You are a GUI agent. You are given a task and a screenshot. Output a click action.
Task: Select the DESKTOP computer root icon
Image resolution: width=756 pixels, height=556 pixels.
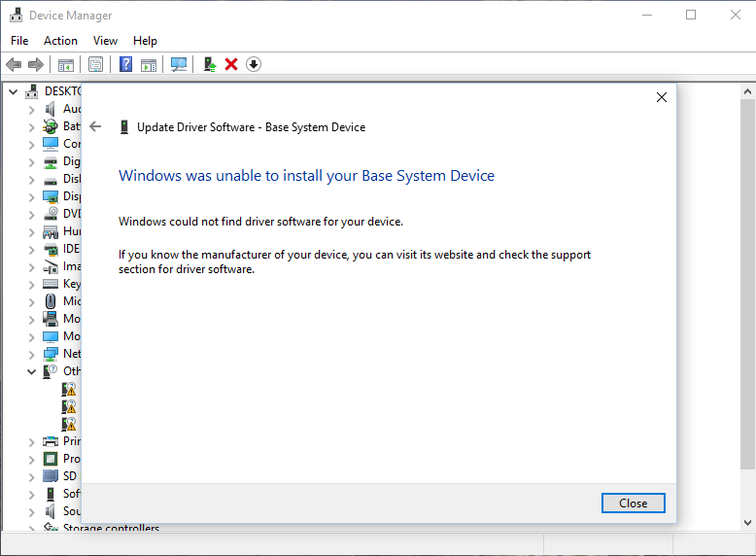coord(32,91)
